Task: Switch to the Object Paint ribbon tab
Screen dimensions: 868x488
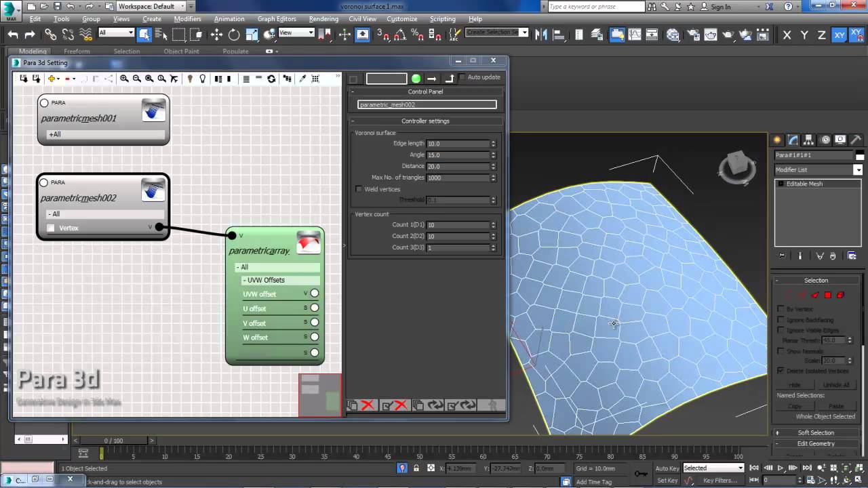Action: click(181, 52)
